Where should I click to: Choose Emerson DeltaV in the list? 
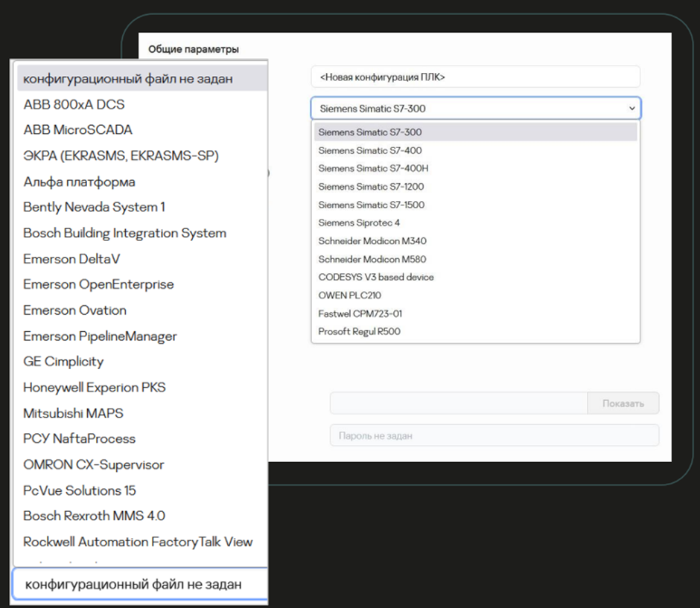tap(71, 259)
